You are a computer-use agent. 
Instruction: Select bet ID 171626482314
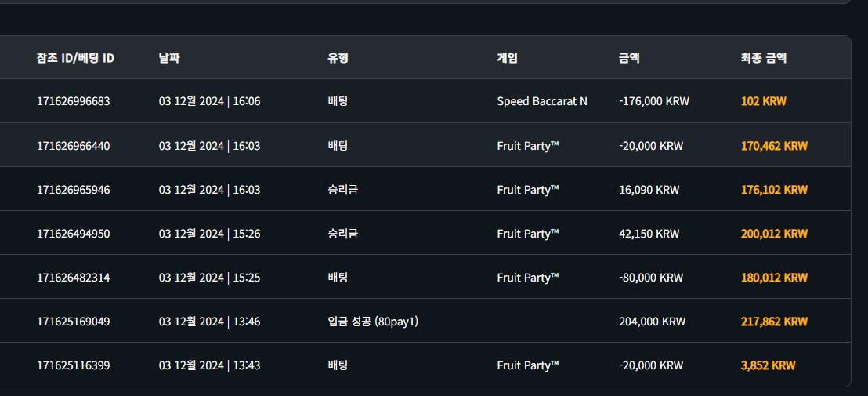pyautogui.click(x=73, y=278)
